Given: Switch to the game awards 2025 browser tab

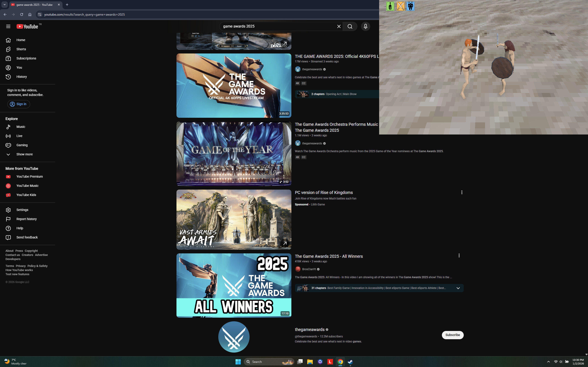Looking at the screenshot, I should (34, 5).
